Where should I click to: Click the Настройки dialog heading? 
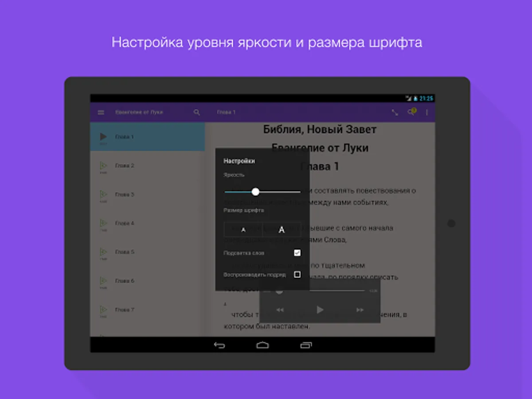point(239,161)
